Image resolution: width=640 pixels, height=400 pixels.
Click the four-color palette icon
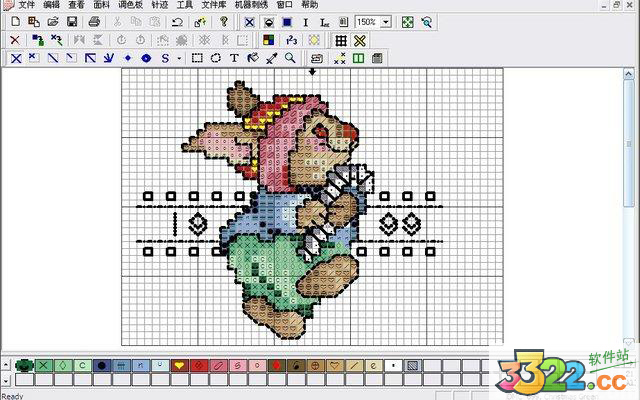tap(269, 40)
